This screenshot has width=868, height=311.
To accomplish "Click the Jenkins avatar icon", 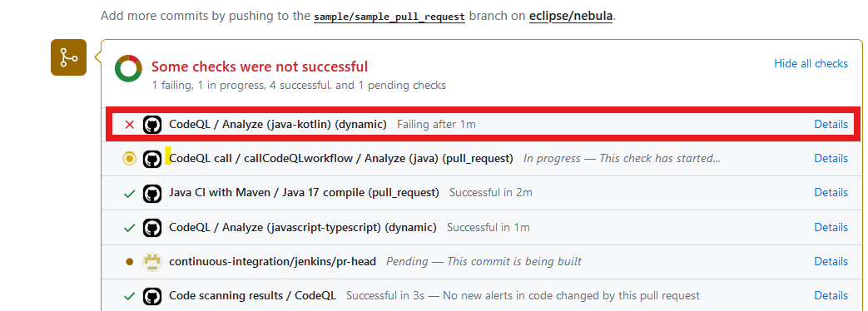I will coord(152,261).
